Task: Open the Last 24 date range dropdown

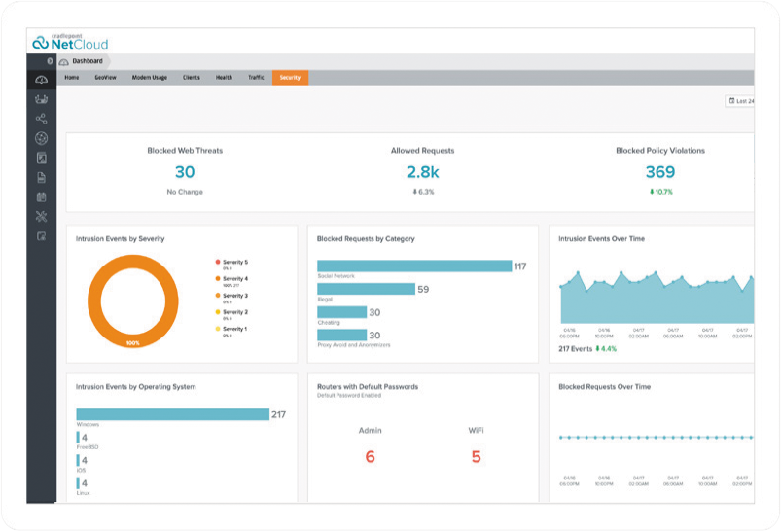Action: coord(740,101)
